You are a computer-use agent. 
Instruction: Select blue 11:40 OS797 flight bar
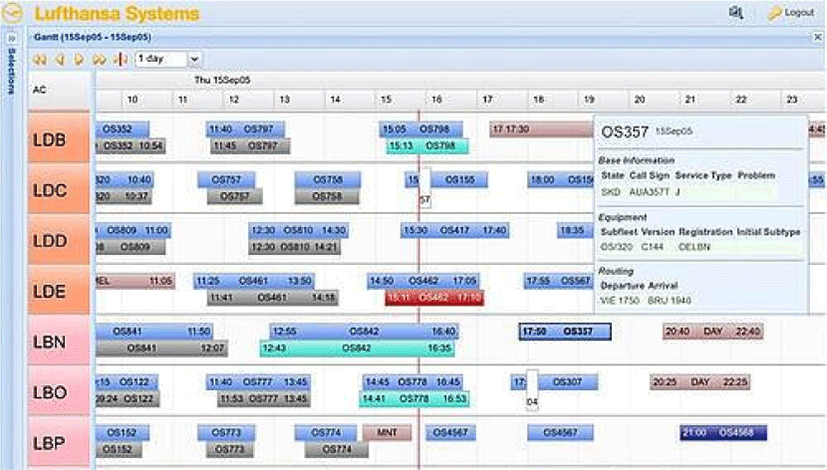pos(245,129)
